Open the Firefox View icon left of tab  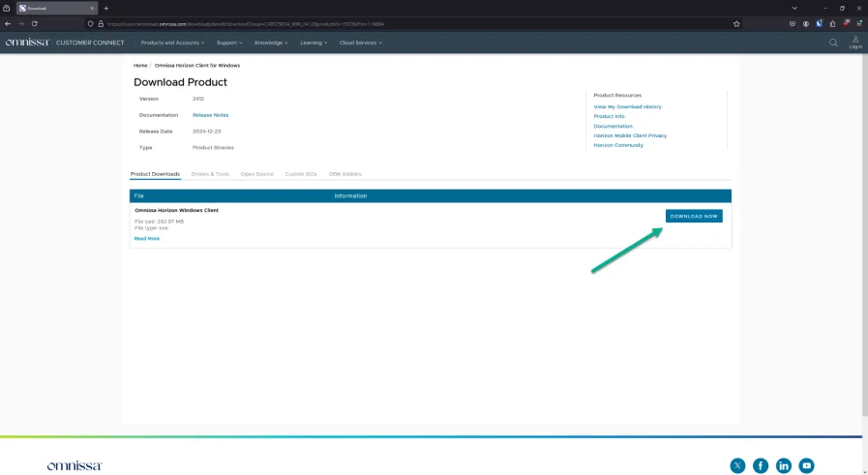7,9
